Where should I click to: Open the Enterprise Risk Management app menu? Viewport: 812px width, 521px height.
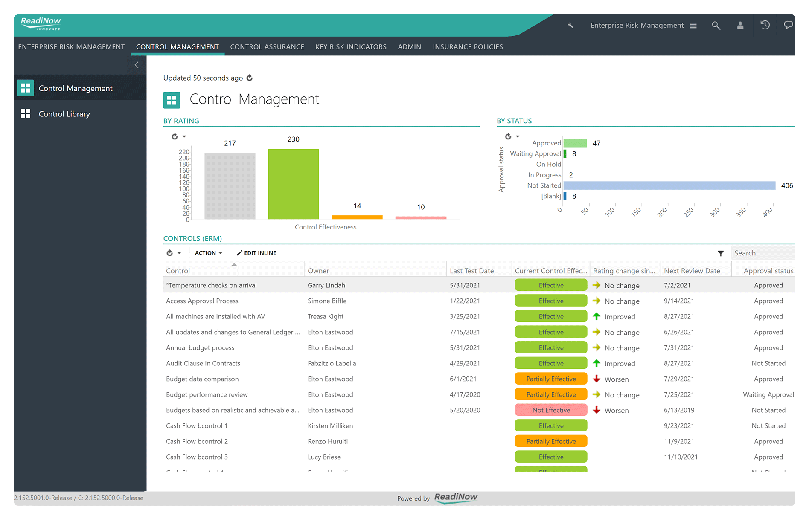tap(643, 26)
